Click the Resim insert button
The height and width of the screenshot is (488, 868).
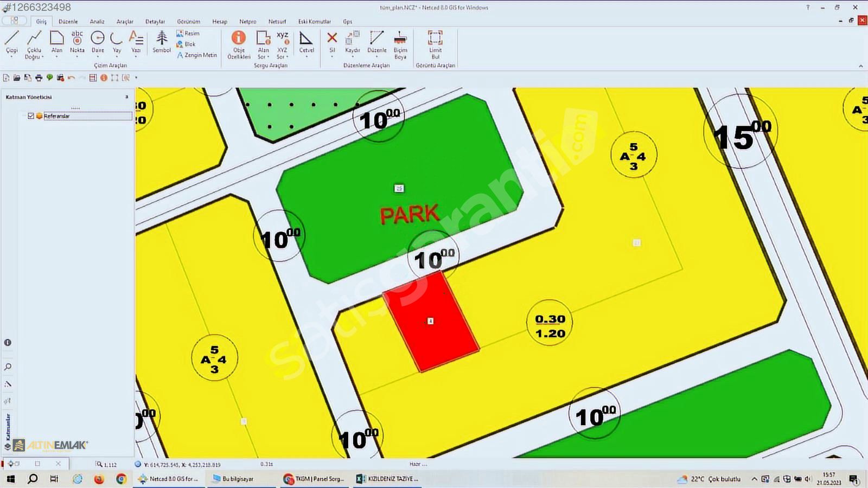(x=188, y=34)
